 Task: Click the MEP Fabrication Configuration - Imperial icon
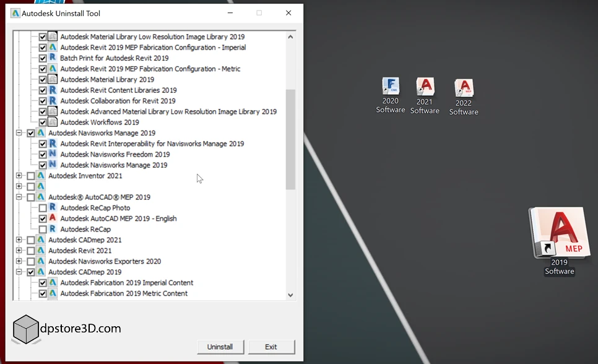coord(53,47)
